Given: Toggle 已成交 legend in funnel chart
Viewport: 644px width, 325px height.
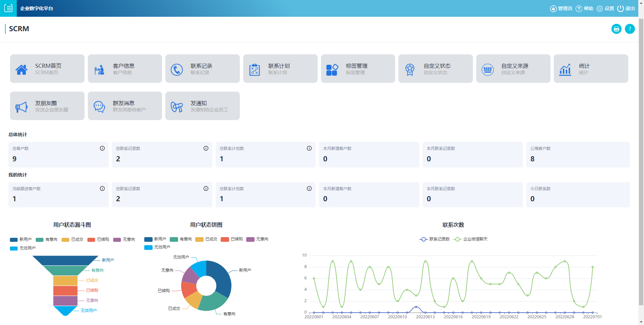Looking at the screenshot, I should pos(72,239).
